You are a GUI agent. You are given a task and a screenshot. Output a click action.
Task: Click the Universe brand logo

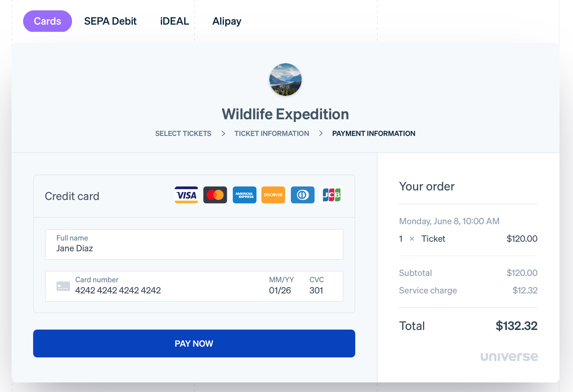[x=509, y=357]
